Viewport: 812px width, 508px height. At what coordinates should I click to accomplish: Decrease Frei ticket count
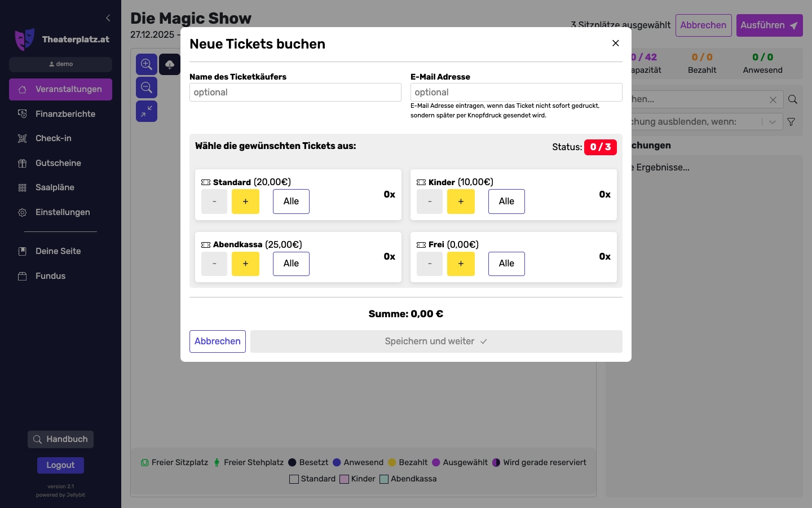pos(430,264)
